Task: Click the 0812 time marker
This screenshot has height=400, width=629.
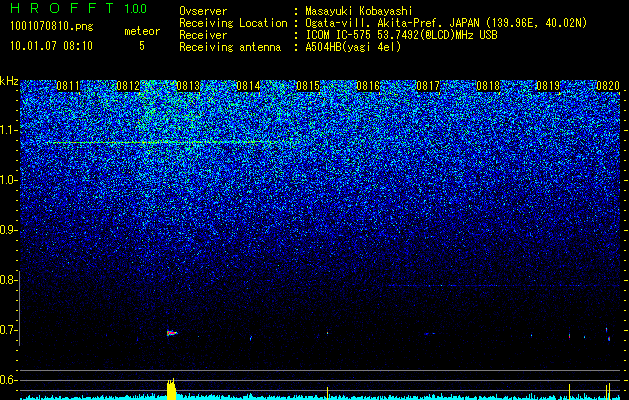Action: point(128,86)
